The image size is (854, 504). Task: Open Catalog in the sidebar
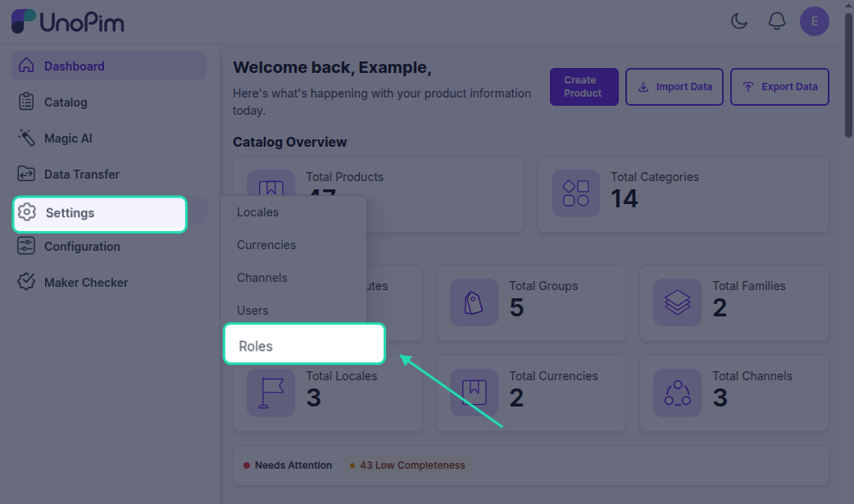click(x=109, y=102)
